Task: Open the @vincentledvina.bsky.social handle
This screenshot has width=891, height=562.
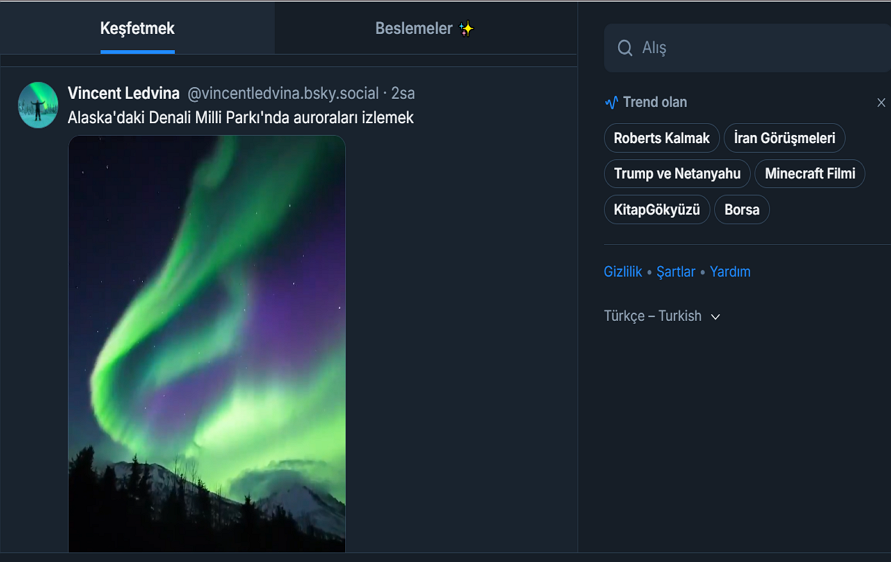Action: 283,94
